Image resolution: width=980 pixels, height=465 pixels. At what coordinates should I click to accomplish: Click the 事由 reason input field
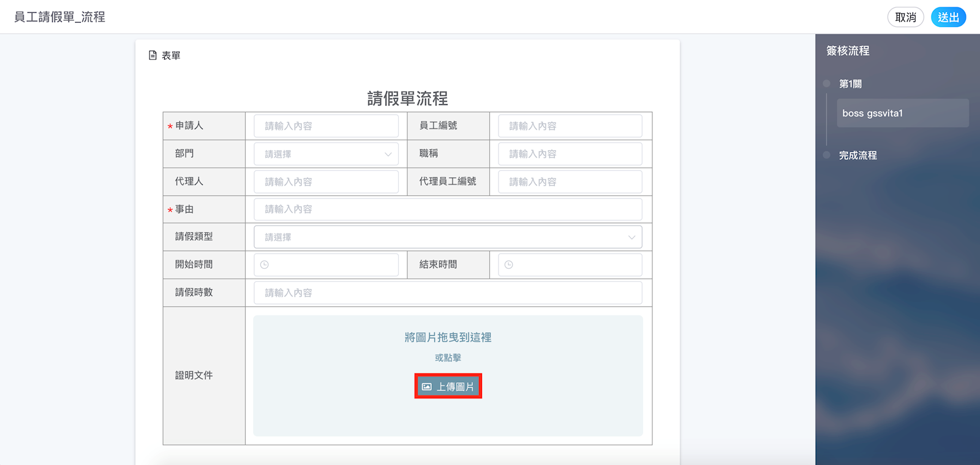click(447, 210)
